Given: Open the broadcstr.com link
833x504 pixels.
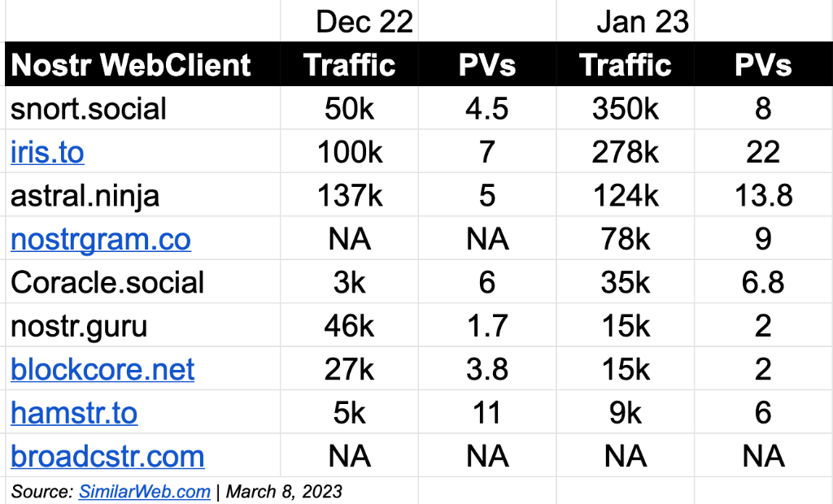Looking at the screenshot, I should pos(107,456).
